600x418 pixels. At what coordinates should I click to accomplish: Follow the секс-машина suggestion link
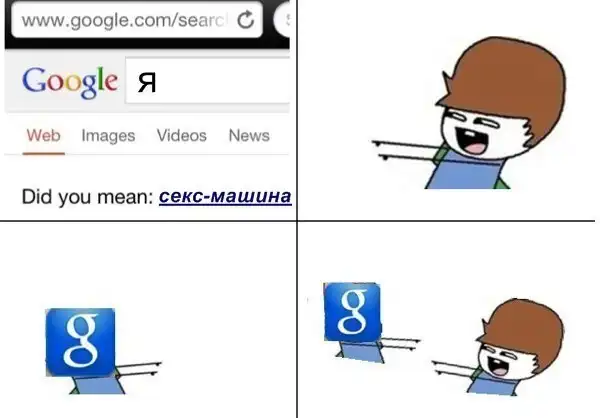(225, 197)
